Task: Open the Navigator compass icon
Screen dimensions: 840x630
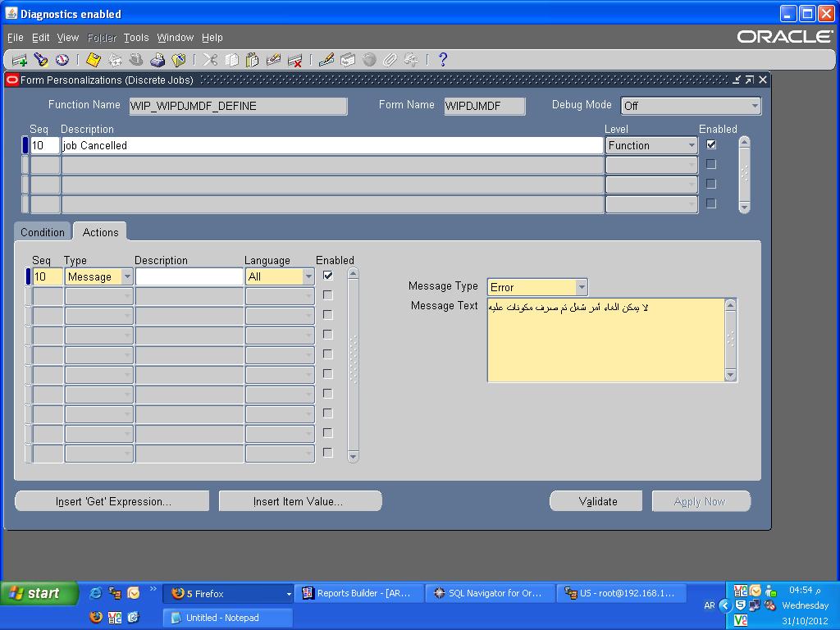Action: click(62, 60)
